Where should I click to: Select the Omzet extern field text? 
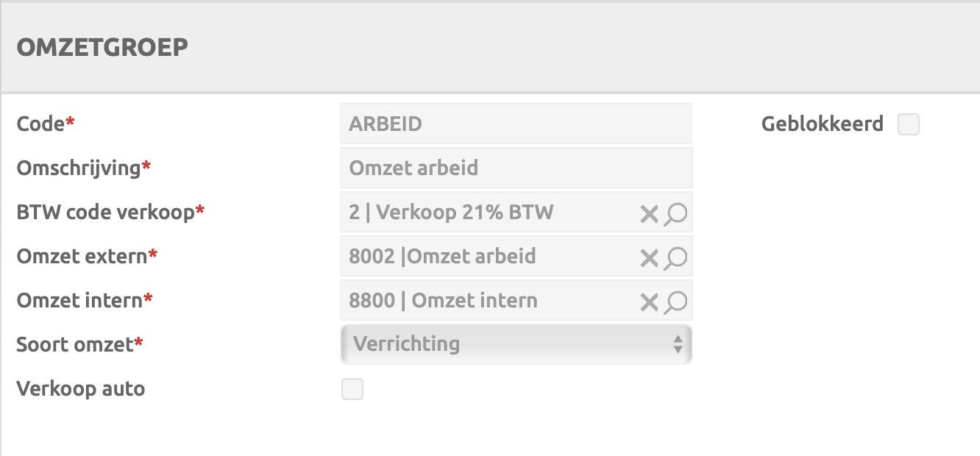[486, 257]
